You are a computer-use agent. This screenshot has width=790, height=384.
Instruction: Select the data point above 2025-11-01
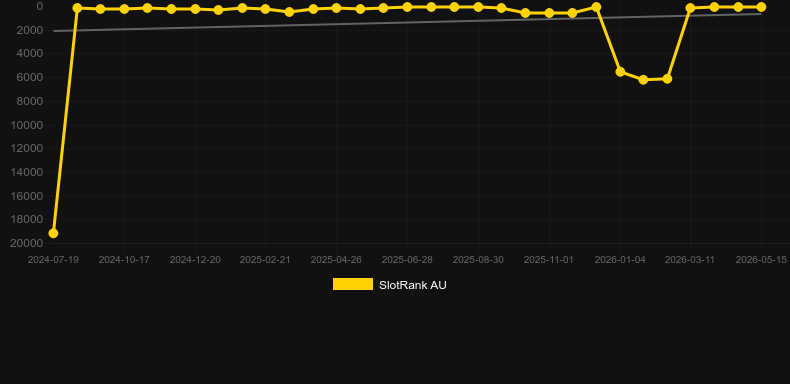(x=549, y=13)
